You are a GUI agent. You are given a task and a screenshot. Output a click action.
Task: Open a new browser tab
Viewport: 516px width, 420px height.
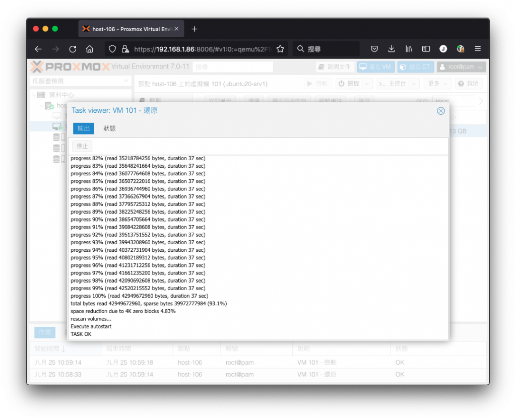pyautogui.click(x=195, y=29)
